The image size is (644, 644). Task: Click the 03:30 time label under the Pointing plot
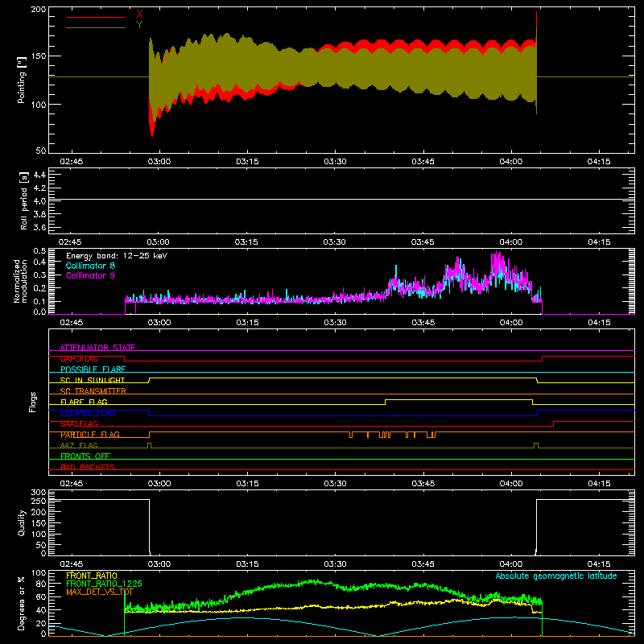pos(335,162)
